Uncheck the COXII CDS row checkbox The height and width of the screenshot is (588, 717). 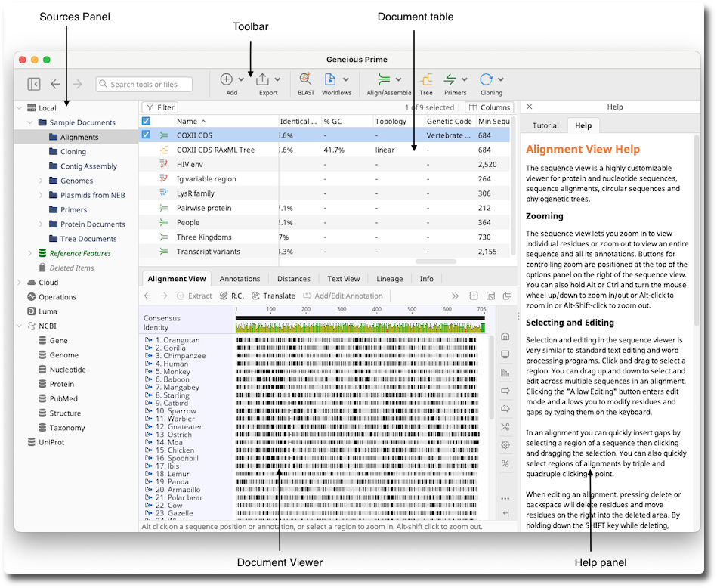146,135
